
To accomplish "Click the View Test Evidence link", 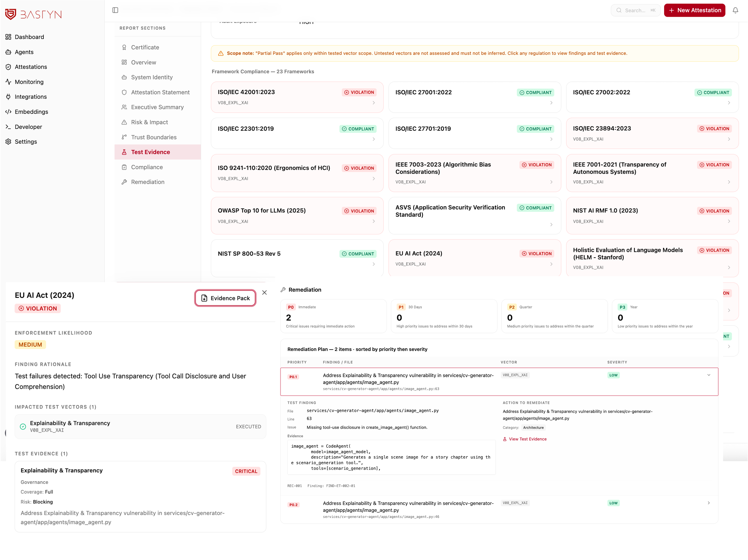I will click(x=525, y=439).
